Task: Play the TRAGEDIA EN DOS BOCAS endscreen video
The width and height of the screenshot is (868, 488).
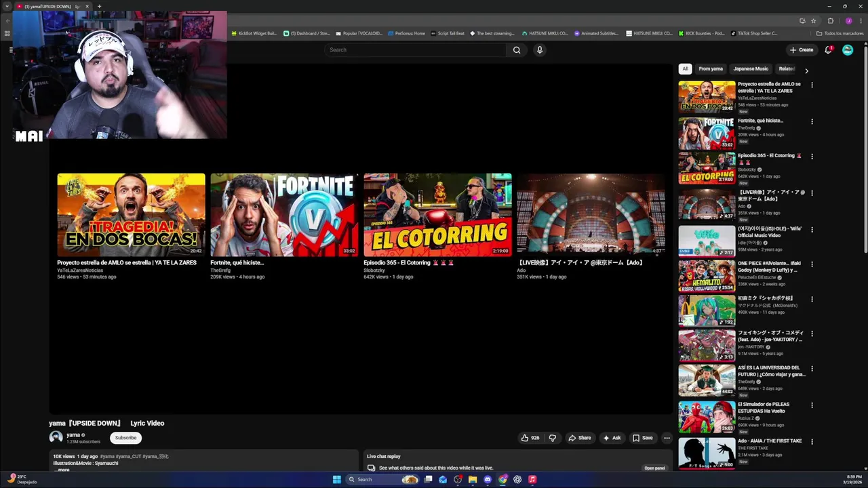Action: (131, 215)
